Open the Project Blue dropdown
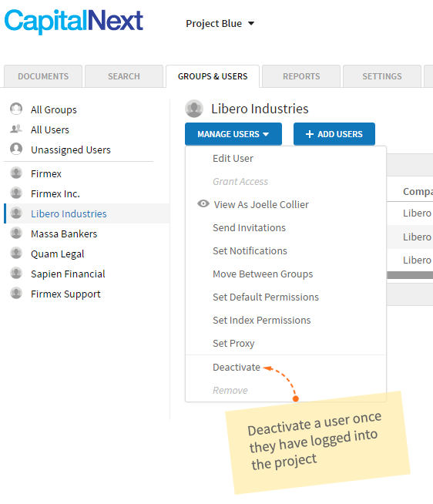 (220, 23)
